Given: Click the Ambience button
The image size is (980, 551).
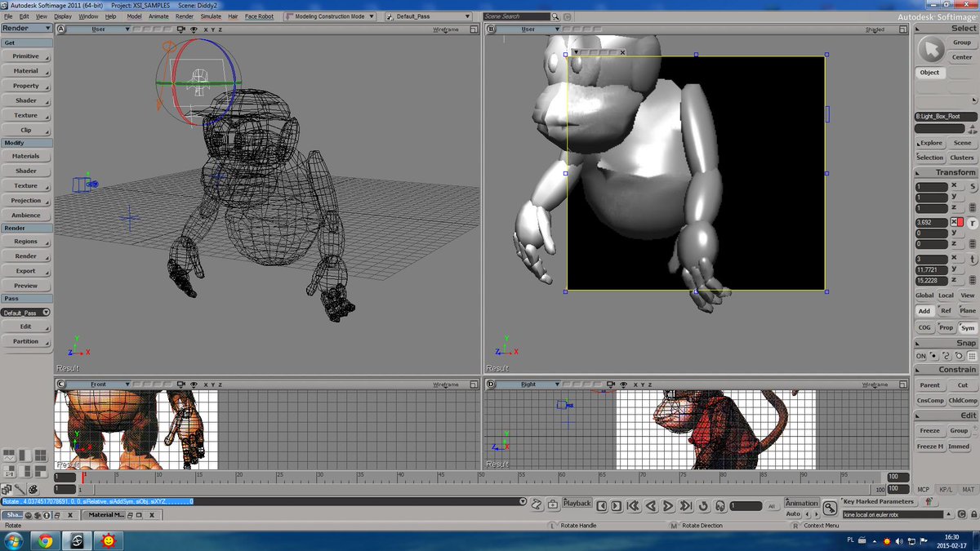Looking at the screenshot, I should 26,216.
